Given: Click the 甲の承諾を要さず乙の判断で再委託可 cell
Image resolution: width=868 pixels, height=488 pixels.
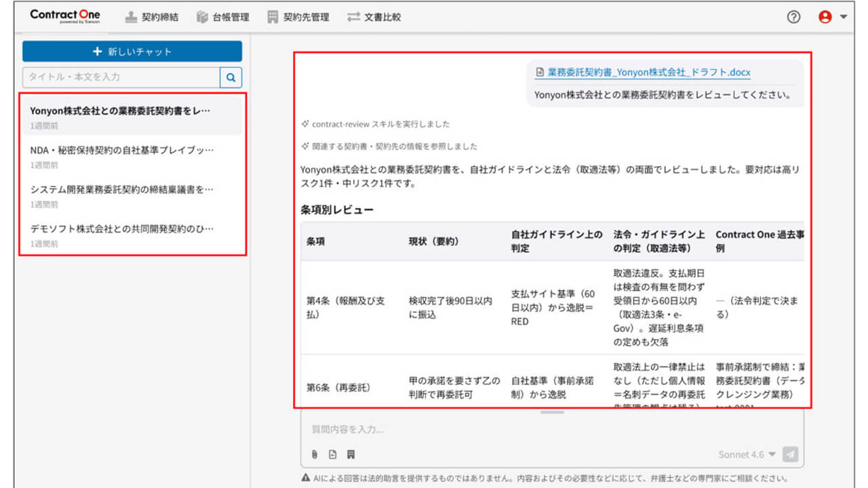Looking at the screenshot, I should pyautogui.click(x=453, y=388).
